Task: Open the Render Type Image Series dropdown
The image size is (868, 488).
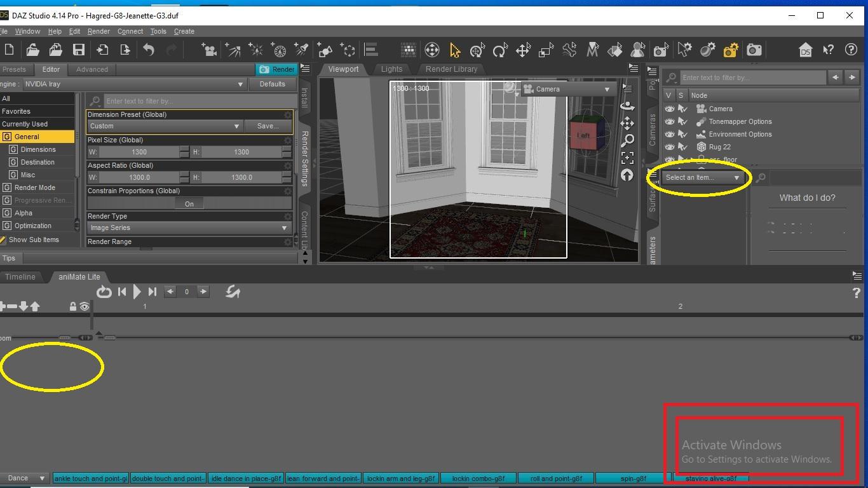Action: pos(189,227)
